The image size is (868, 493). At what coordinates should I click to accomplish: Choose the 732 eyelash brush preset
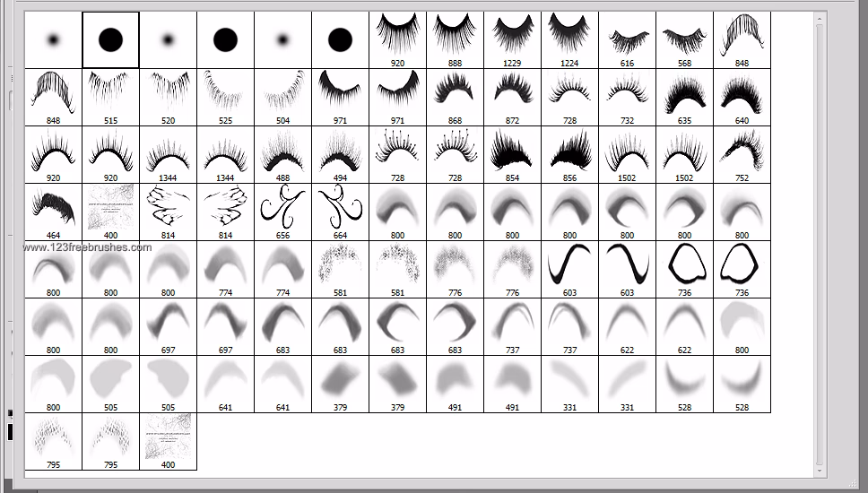coord(627,97)
